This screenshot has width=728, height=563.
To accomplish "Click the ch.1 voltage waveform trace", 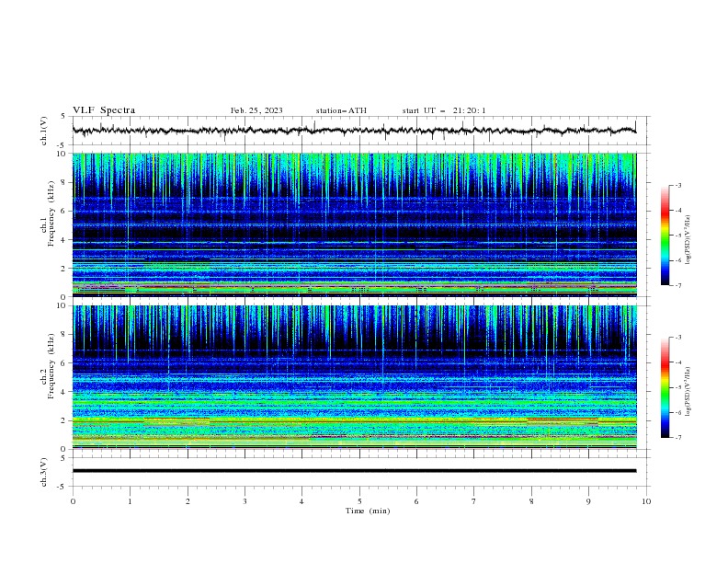I will click(354, 131).
